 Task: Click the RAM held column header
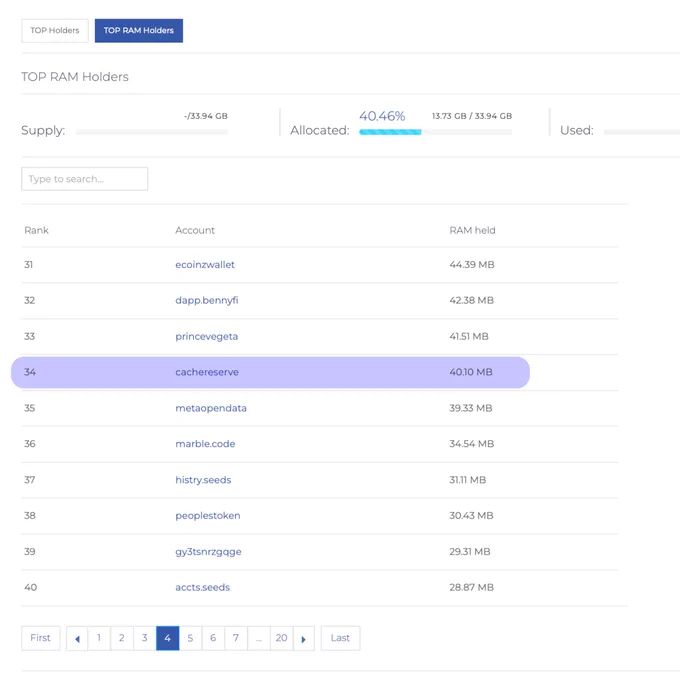point(472,230)
